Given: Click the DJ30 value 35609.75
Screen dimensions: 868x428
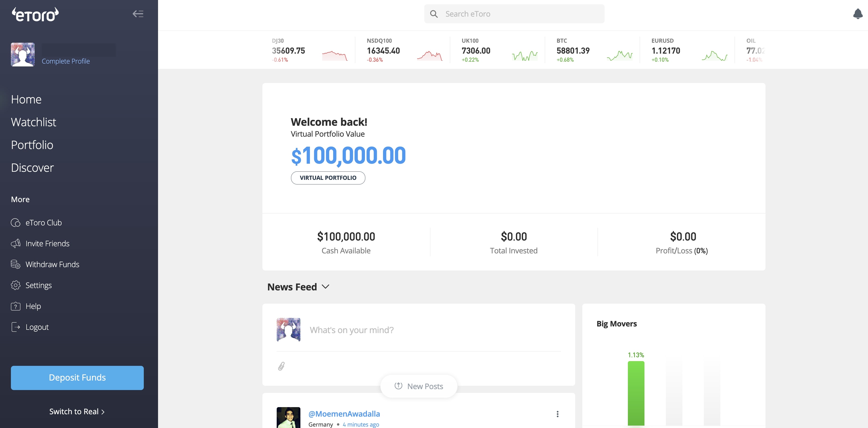Looking at the screenshot, I should coord(289,51).
